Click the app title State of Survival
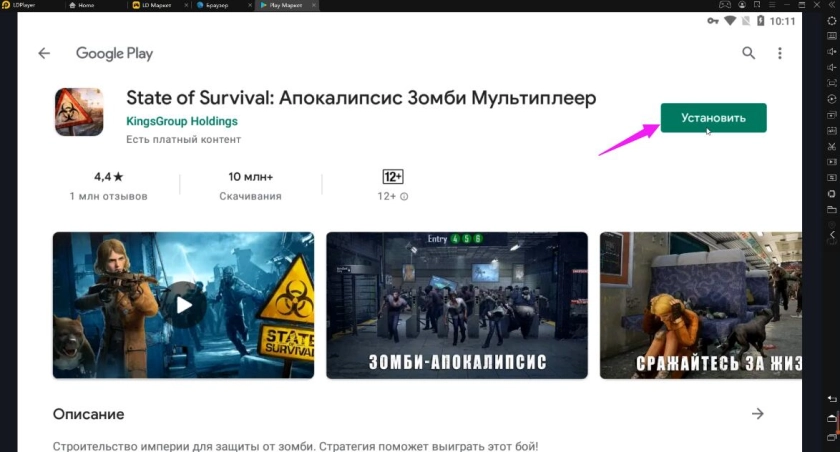The image size is (840, 452). point(361,98)
